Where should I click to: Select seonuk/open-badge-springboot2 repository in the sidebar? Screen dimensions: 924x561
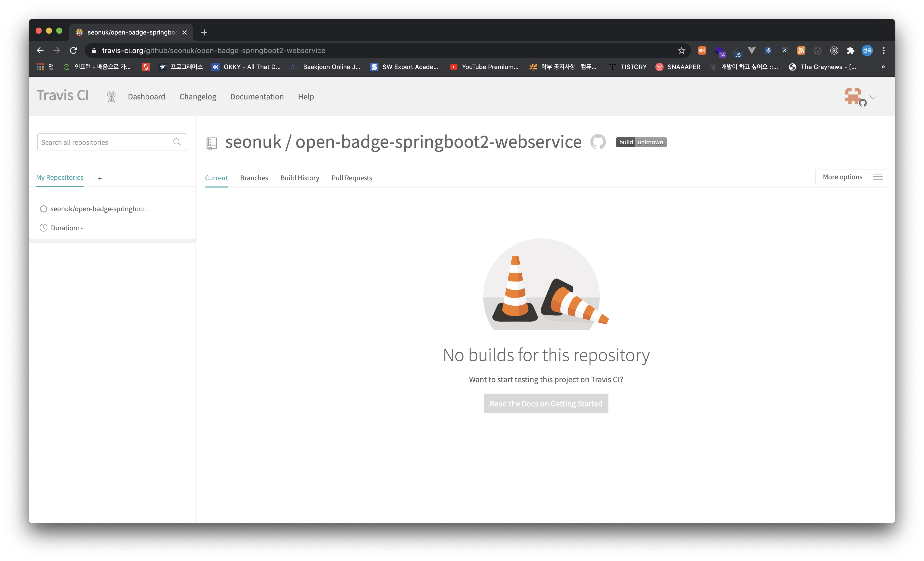coord(99,209)
